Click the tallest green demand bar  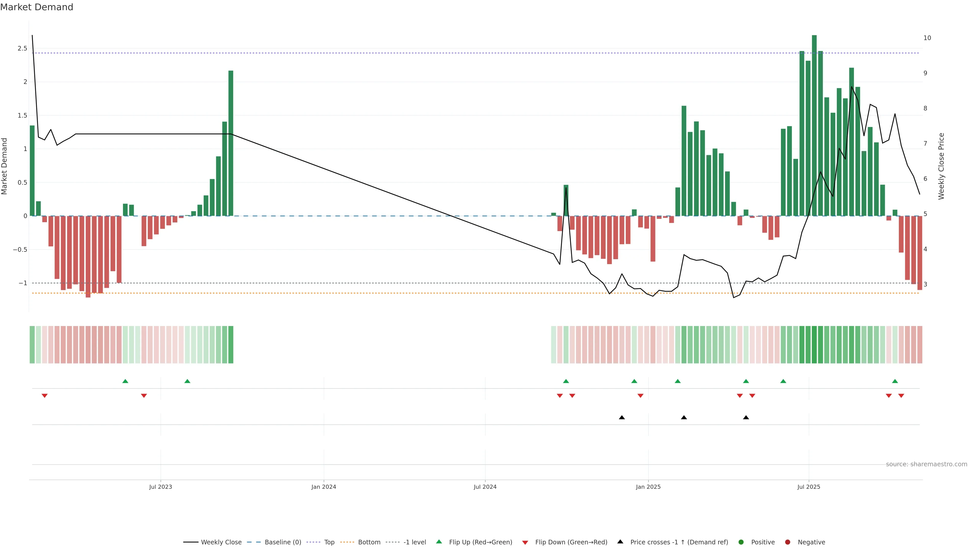click(x=814, y=126)
